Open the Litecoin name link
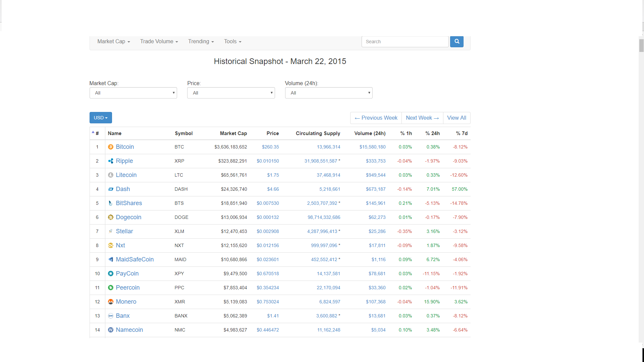The height and width of the screenshot is (362, 644). click(126, 175)
